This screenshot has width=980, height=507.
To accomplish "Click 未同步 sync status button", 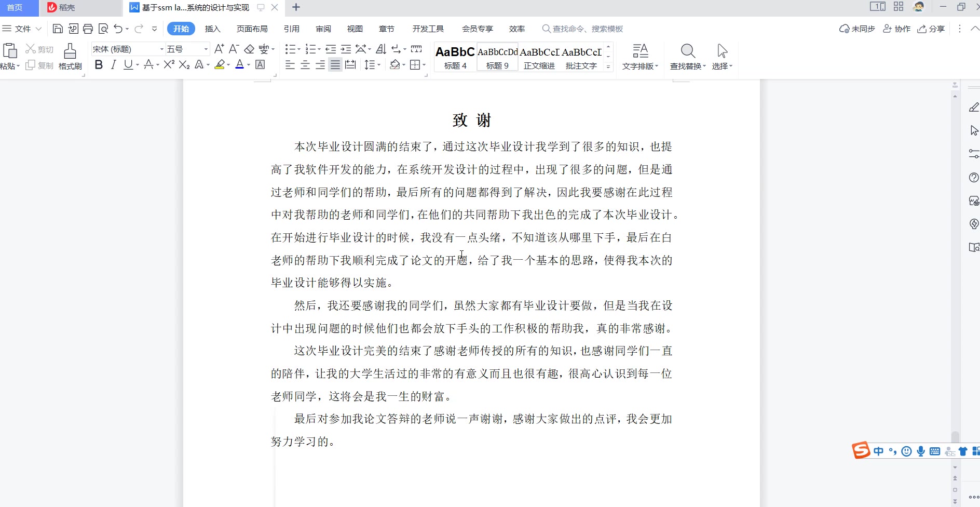I will (857, 29).
